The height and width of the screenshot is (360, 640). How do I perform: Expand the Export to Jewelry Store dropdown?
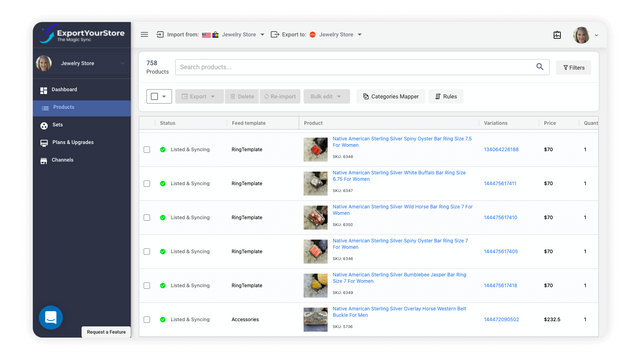pyautogui.click(x=360, y=35)
